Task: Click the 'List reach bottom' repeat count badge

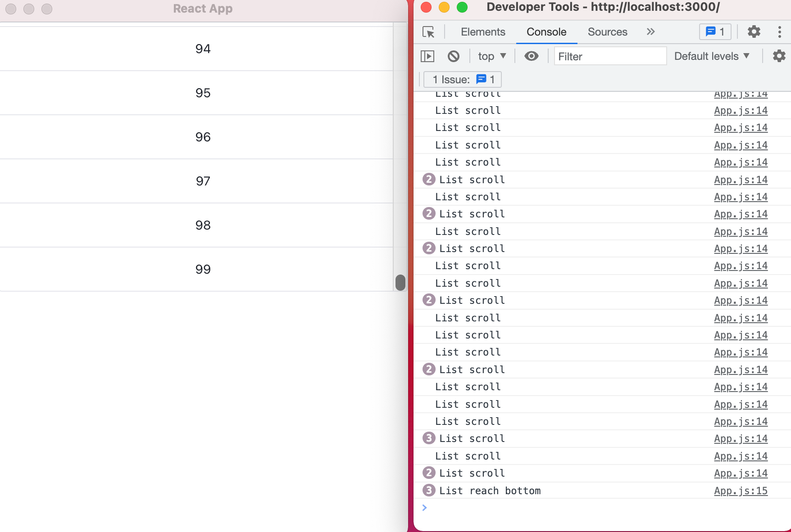Action: click(429, 490)
